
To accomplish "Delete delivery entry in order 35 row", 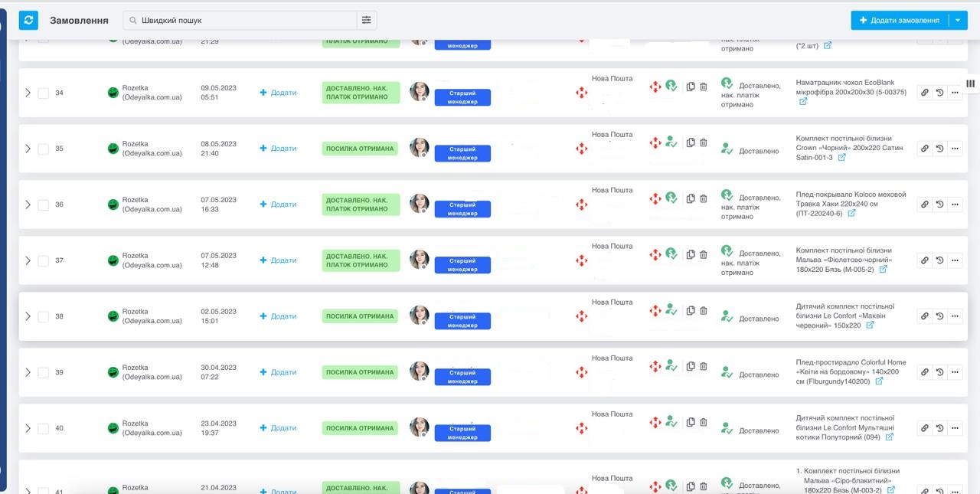I will click(704, 142).
